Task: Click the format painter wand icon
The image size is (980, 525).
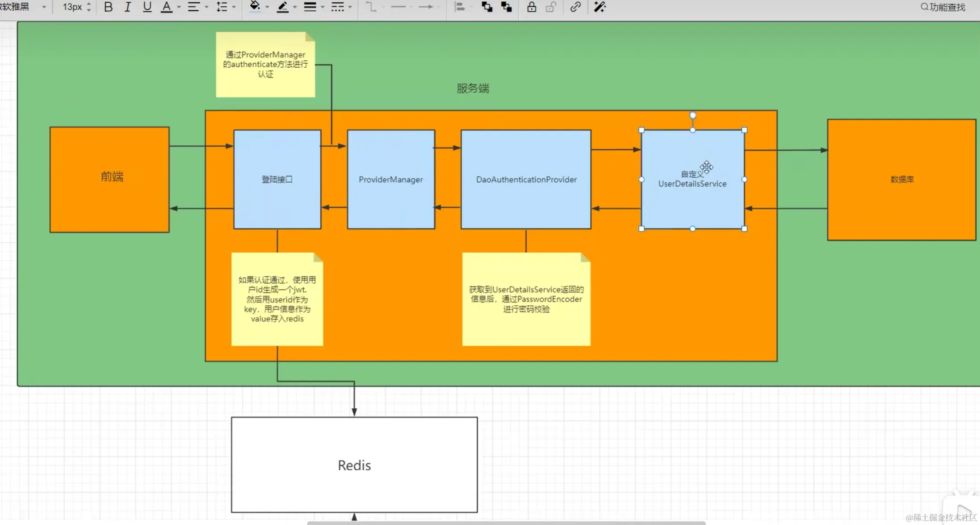Action: (600, 7)
